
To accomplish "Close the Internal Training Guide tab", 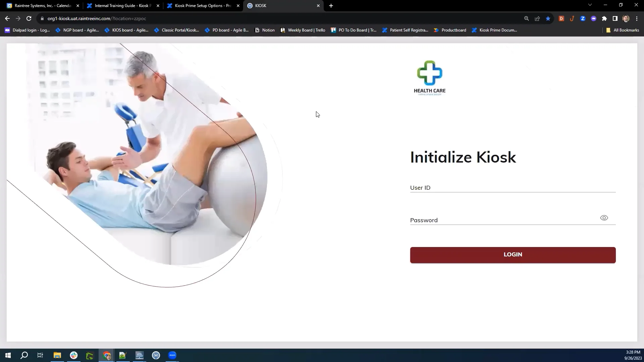I will click(158, 6).
